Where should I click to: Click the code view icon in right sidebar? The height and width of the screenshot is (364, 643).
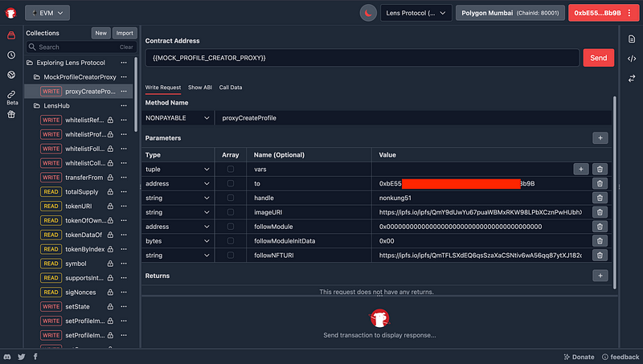[632, 58]
